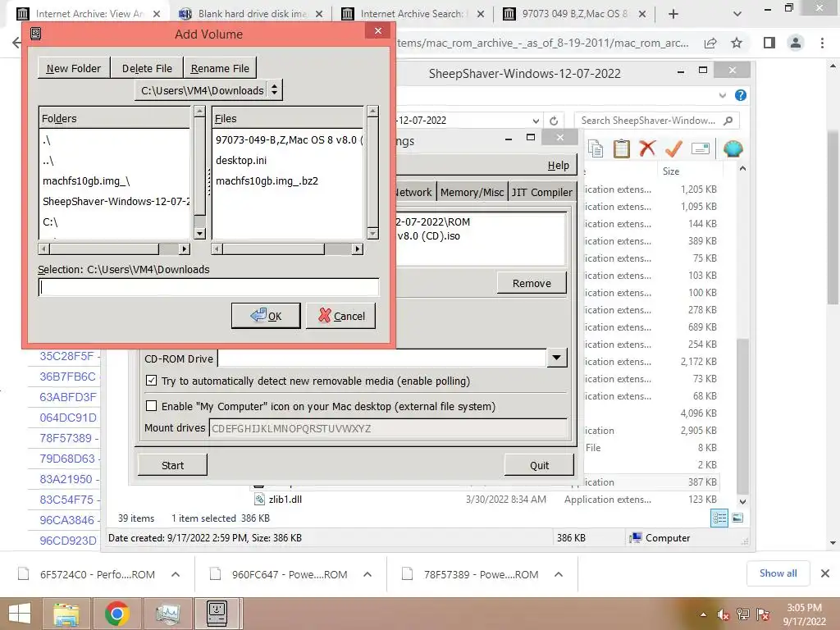This screenshot has height=630, width=840.
Task: Sort by the Size column header
Action: (671, 171)
